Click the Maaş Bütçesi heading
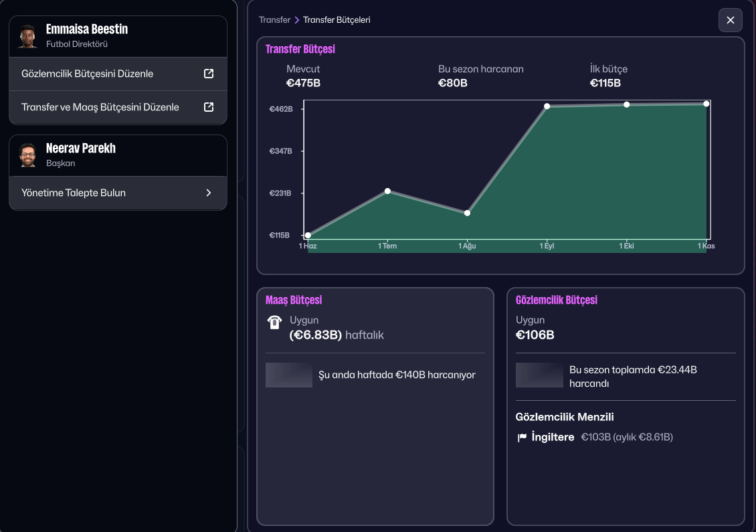 tap(294, 300)
